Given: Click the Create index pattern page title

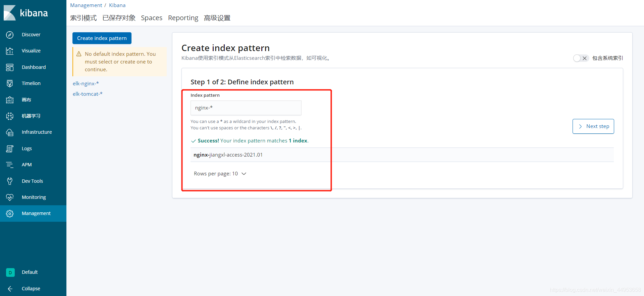Looking at the screenshot, I should click(225, 48).
